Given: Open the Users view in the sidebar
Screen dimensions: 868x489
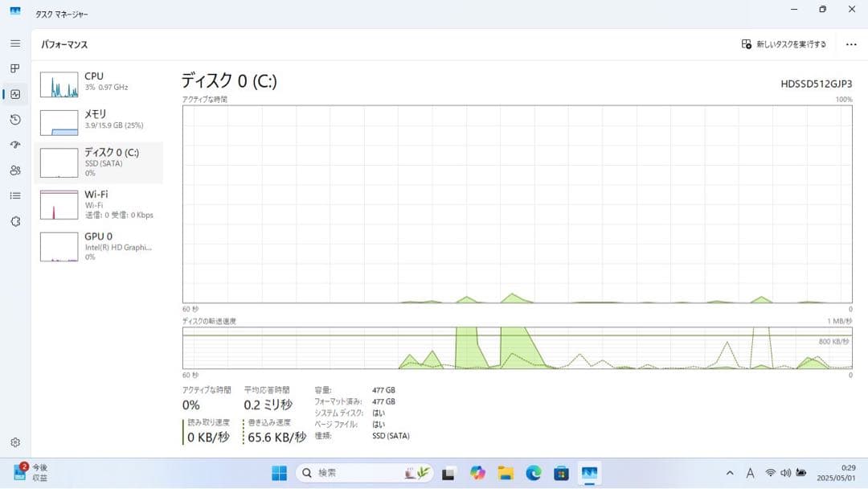Looking at the screenshot, I should pos(14,171).
